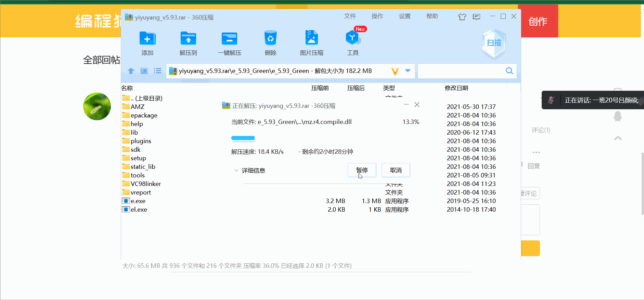Click the 添加 (Add) toolbar icon

tap(147, 38)
